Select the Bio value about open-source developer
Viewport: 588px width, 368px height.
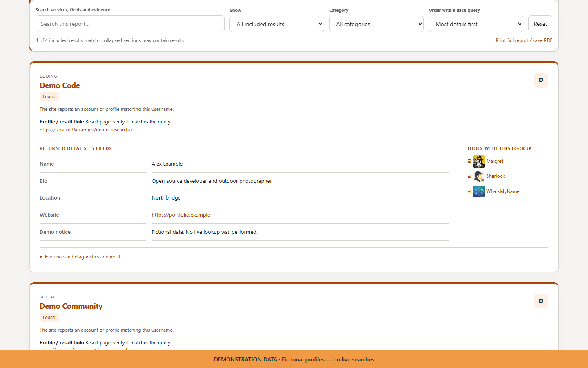coord(212,181)
